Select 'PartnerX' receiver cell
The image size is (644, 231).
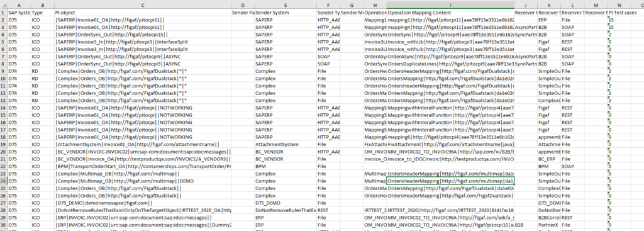click(x=549, y=225)
